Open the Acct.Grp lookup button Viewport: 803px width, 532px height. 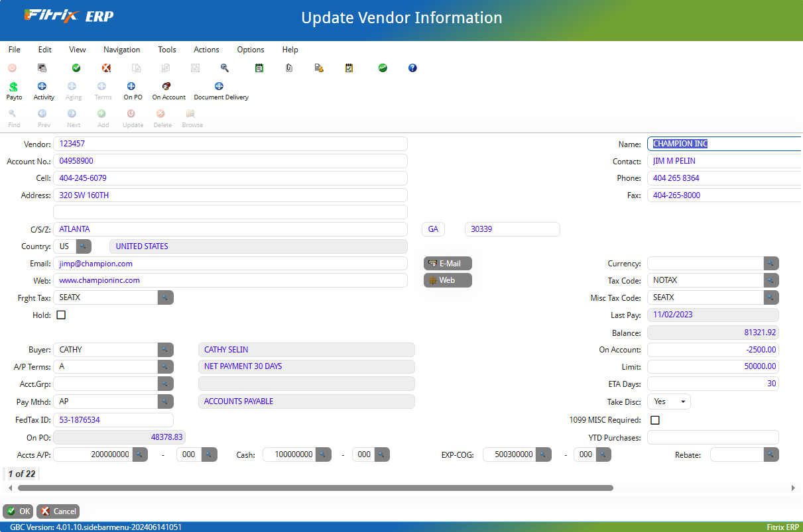pos(166,384)
